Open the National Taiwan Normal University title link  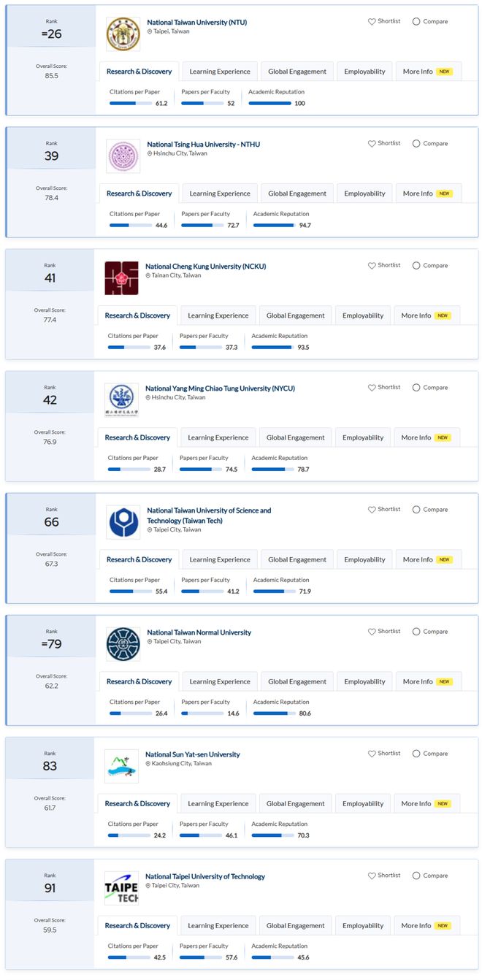click(x=199, y=632)
